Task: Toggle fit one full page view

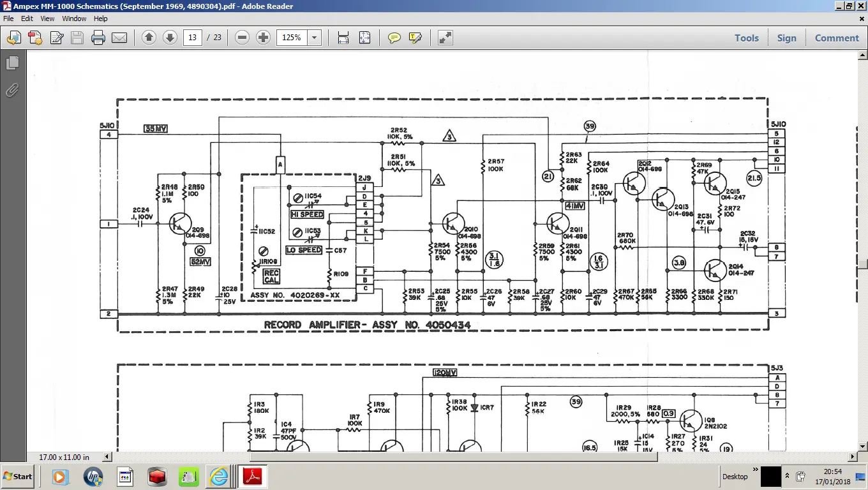Action: [x=364, y=38]
